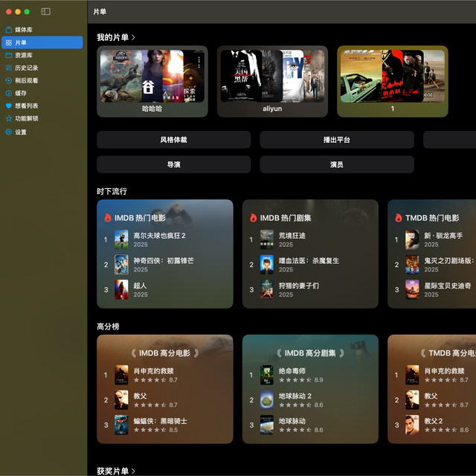Viewport: 476px width, 476px height.
Task: Click the flame icon of TMDB 热门电影
Action: (399, 218)
